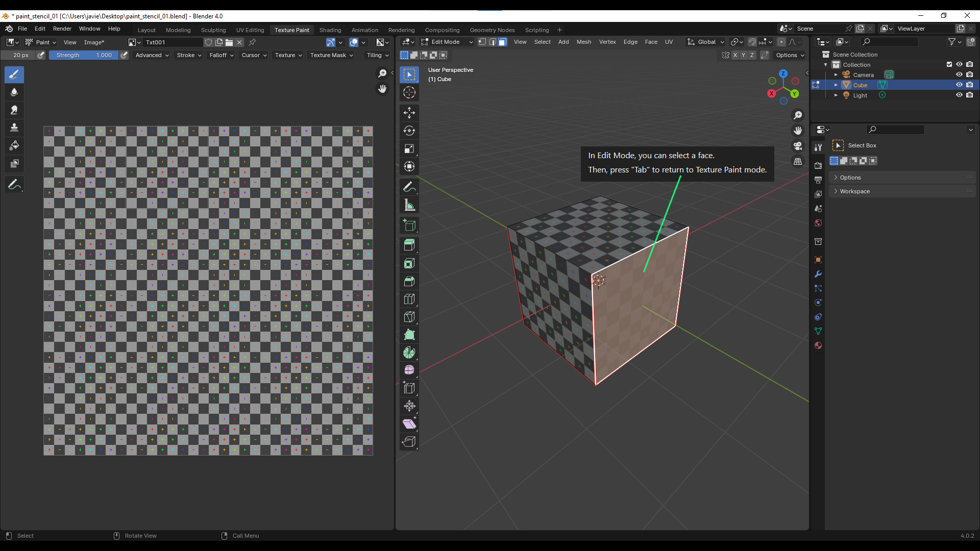The height and width of the screenshot is (551, 980).
Task: Select the Measure tool
Action: (409, 205)
